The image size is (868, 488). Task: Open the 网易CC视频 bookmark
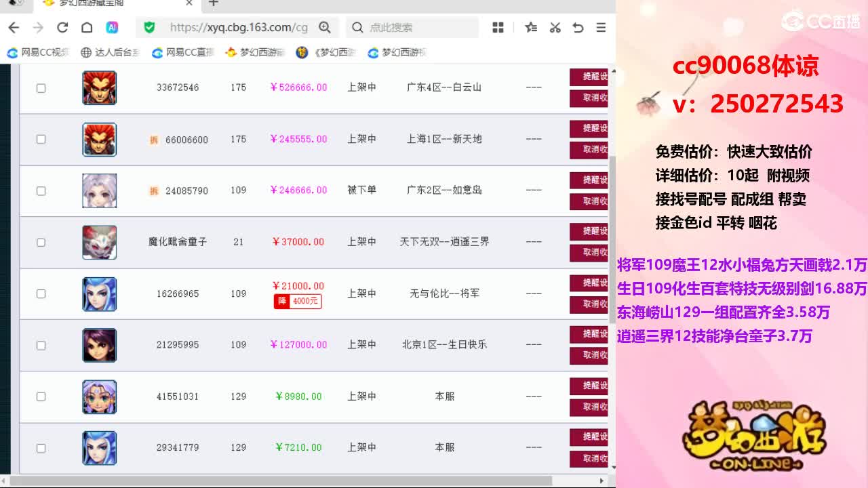tap(38, 52)
